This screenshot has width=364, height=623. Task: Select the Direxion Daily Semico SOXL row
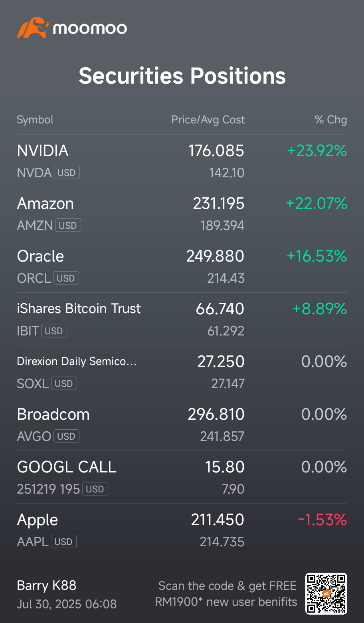coord(182,372)
